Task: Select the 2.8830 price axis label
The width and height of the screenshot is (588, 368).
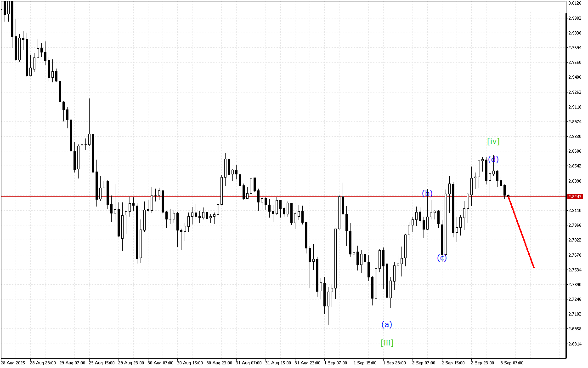Action: pos(575,137)
